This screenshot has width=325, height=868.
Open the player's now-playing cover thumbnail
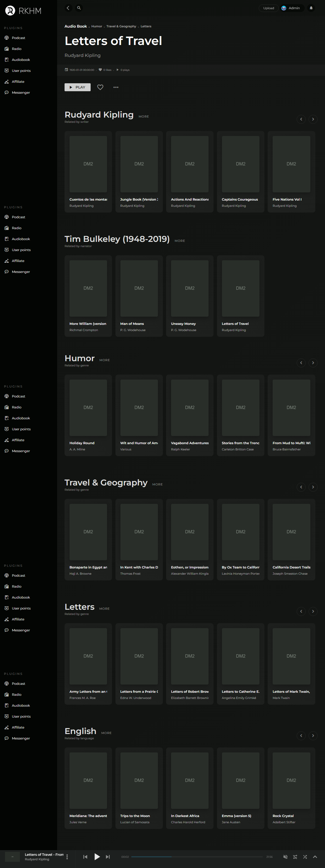click(12, 857)
